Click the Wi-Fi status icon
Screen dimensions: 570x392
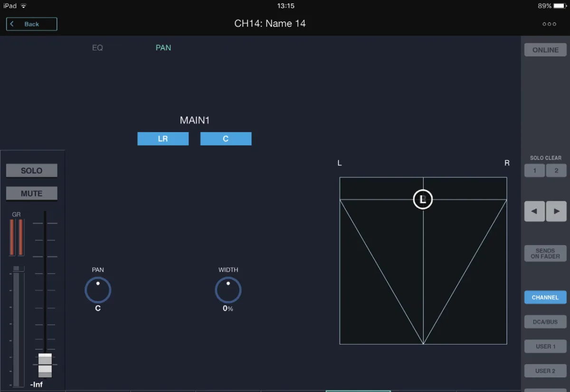click(24, 6)
